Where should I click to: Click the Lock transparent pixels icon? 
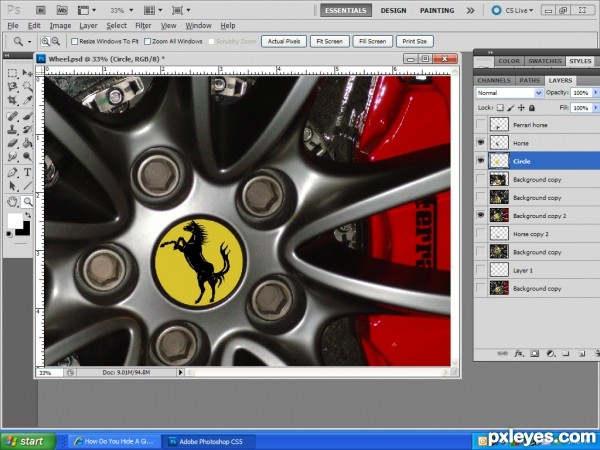tap(500, 108)
